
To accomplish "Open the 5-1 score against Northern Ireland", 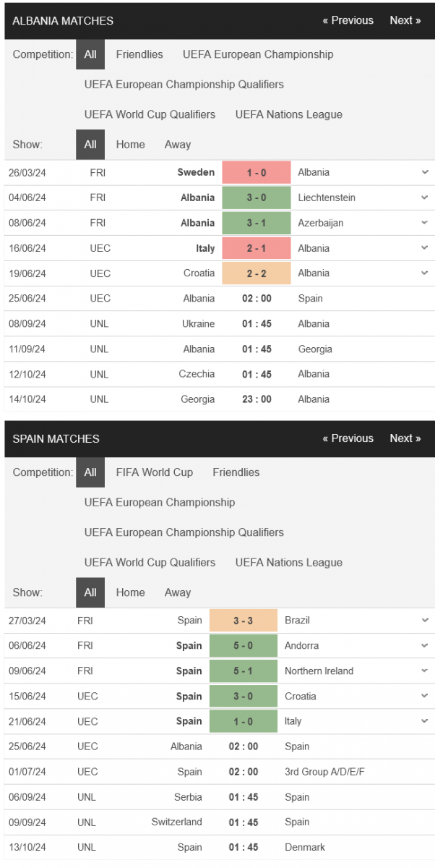I will click(244, 671).
